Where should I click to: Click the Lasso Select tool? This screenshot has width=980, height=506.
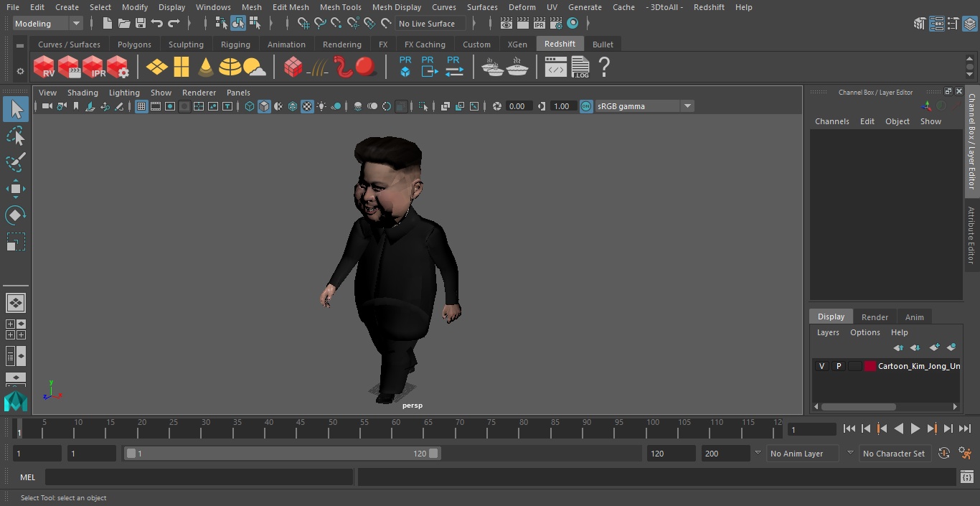(15, 136)
